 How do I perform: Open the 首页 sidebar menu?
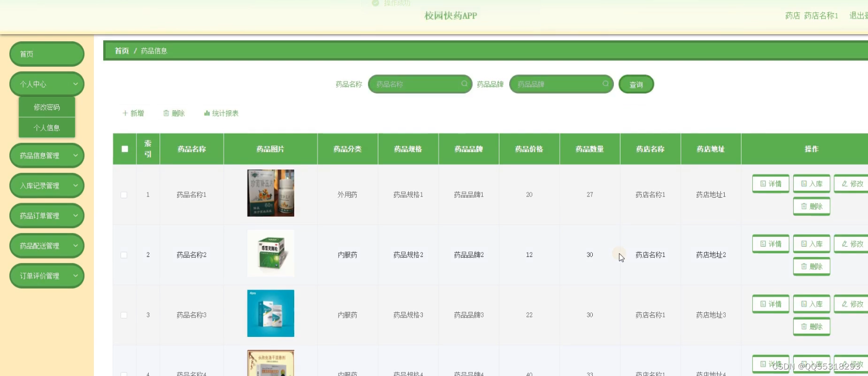coord(47,54)
